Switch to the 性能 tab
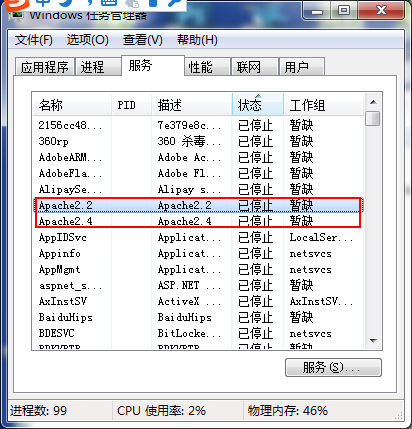Image resolution: width=412 pixels, height=429 pixels. pos(207,67)
